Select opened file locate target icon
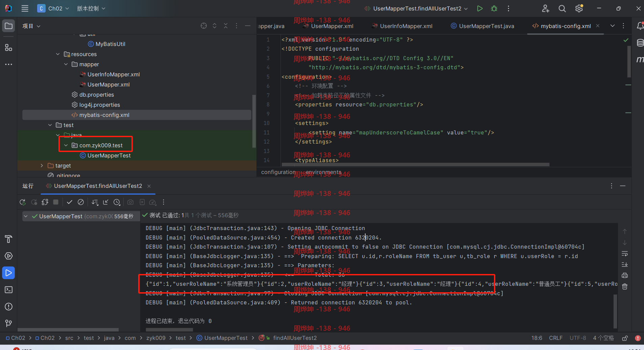 (x=204, y=26)
